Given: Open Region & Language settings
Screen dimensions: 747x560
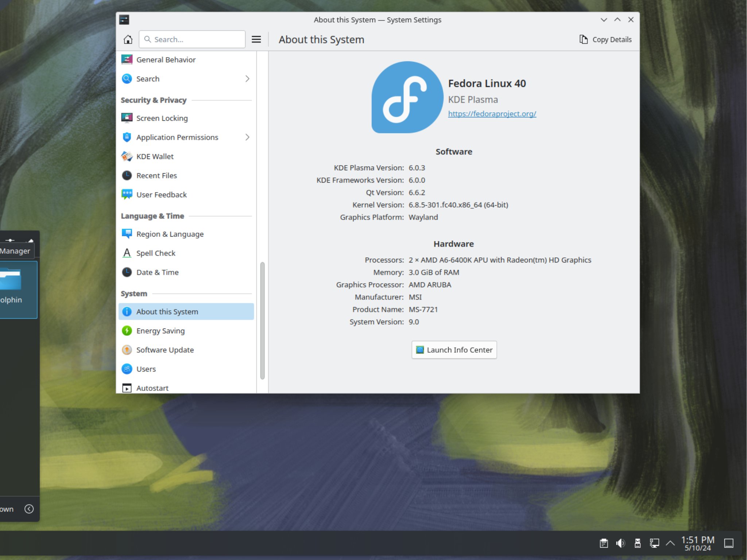Looking at the screenshot, I should [x=186, y=234].
